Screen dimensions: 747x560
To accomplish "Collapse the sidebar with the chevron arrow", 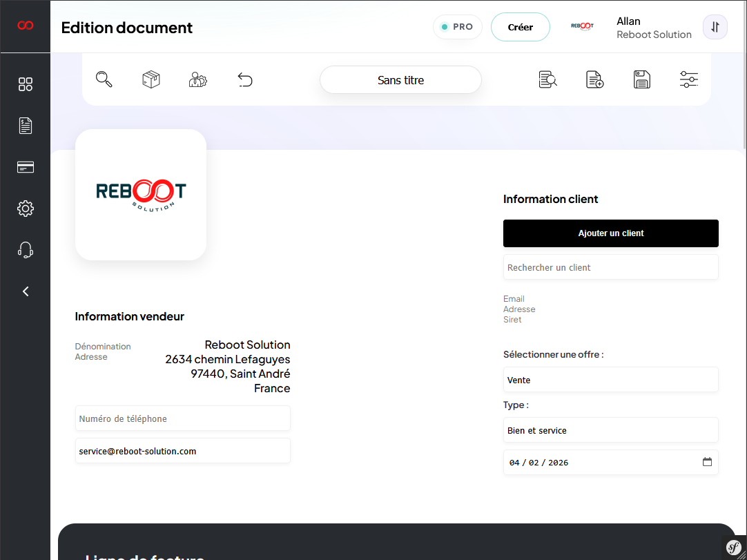I will 26,291.
